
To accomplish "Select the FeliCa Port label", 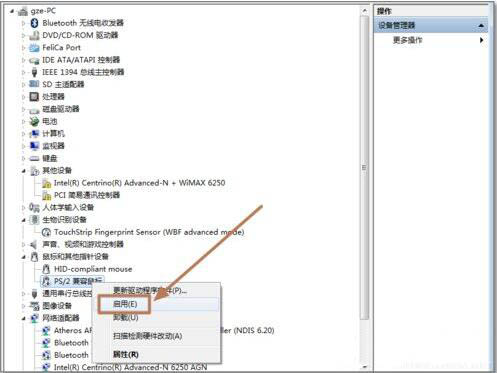I will (x=61, y=48).
